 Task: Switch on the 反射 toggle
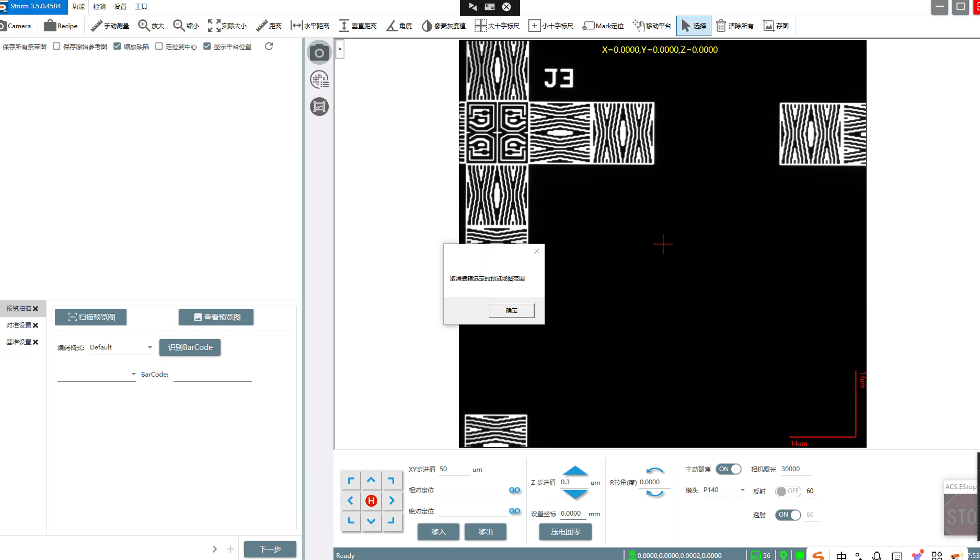click(x=788, y=491)
